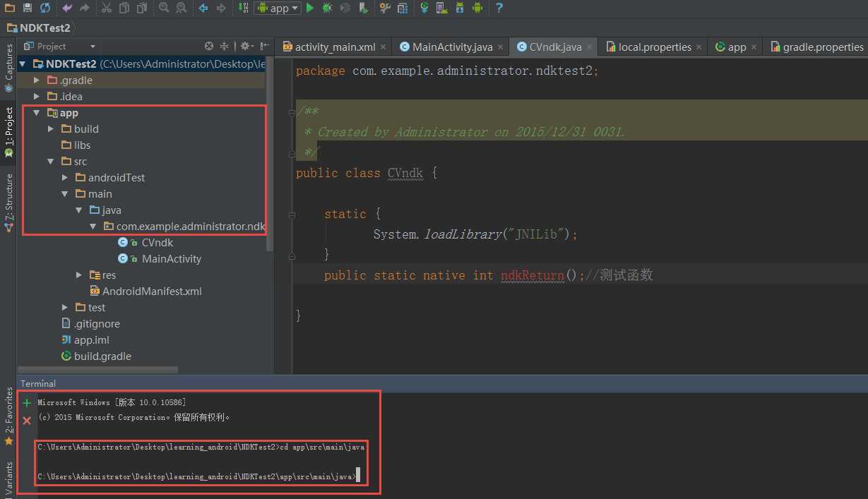This screenshot has width=868, height=499.
Task: Select .gitignore file in project tree
Action: [91, 324]
